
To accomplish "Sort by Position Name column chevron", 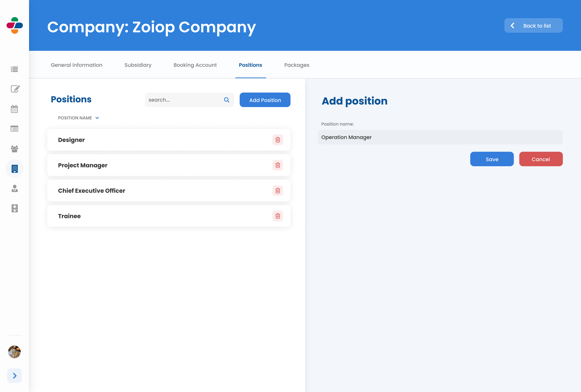I will (x=97, y=118).
